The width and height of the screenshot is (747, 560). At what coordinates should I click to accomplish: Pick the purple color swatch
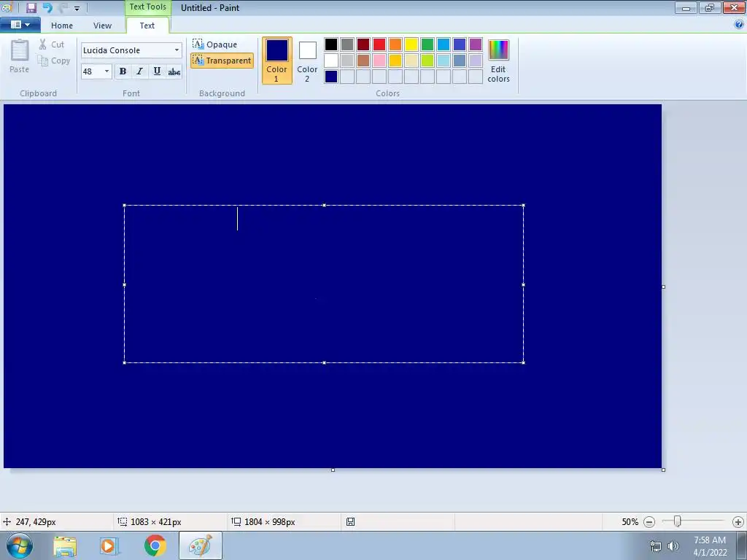tap(476, 44)
